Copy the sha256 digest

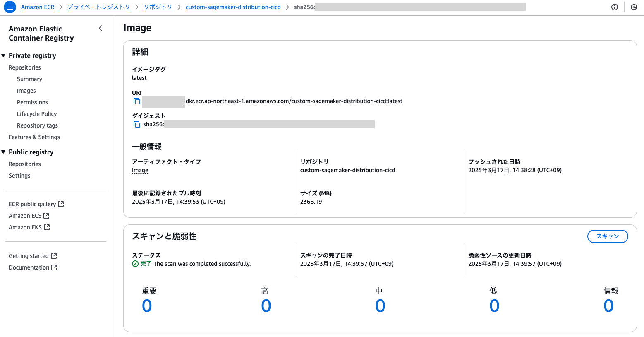pos(137,124)
